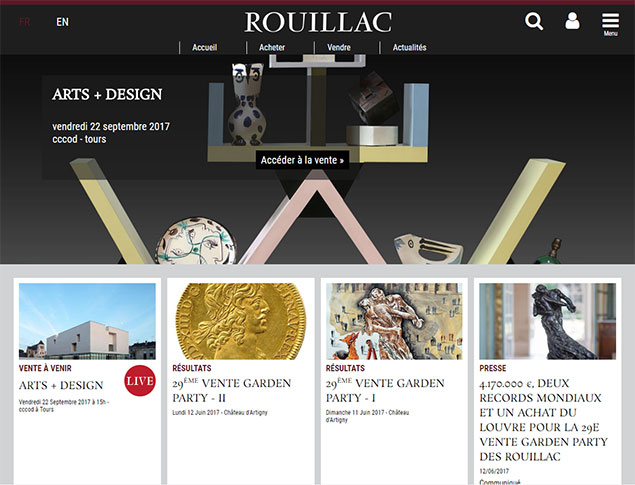Open the search magnifier icon
The width and height of the screenshot is (635, 485).
point(534,21)
